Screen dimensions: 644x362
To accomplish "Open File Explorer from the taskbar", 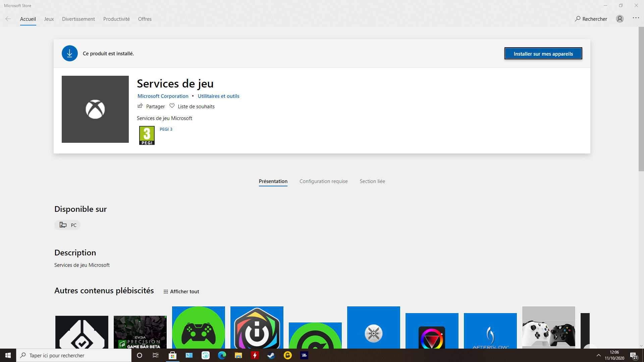I will (238, 355).
